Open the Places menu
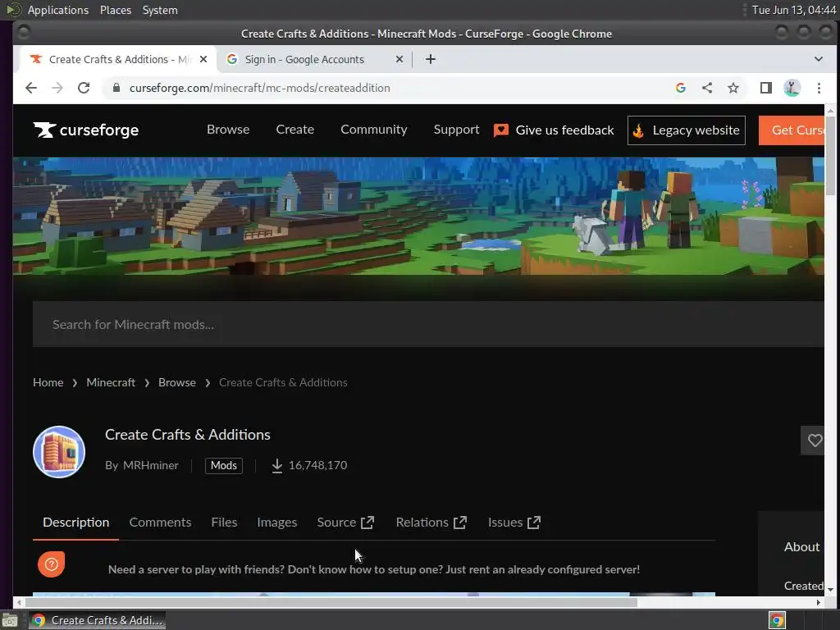Viewport: 840px width, 630px height. 116,10
